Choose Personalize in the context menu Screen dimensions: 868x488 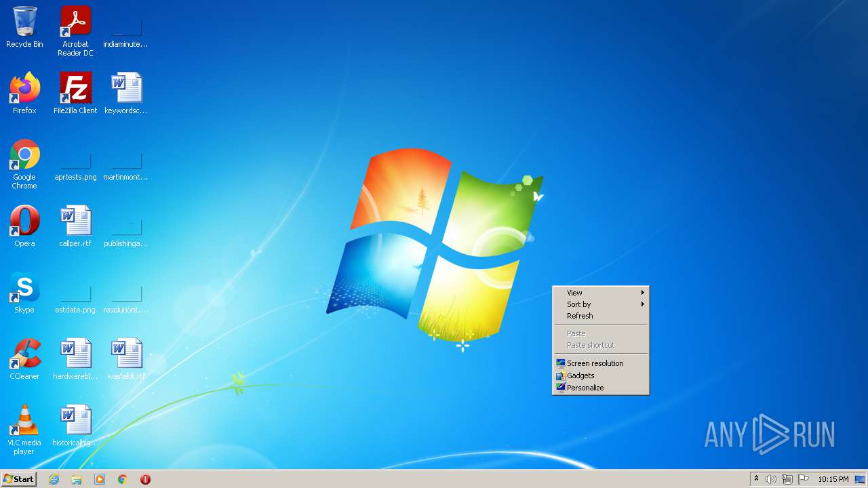(x=601, y=388)
